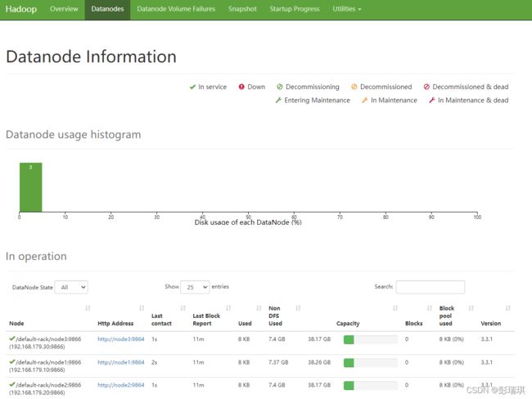
Task: Click the green histogram bar
Action: click(x=31, y=187)
